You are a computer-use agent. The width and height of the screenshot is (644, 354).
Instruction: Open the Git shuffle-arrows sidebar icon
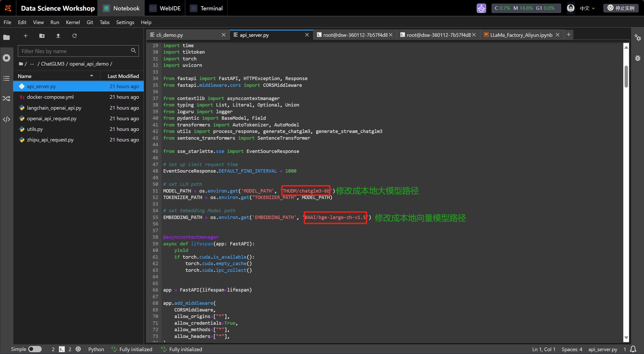coord(6,99)
